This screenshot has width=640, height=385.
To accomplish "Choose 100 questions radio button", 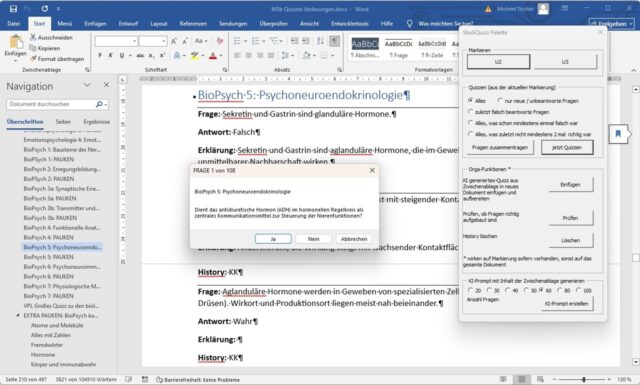I will (x=578, y=290).
